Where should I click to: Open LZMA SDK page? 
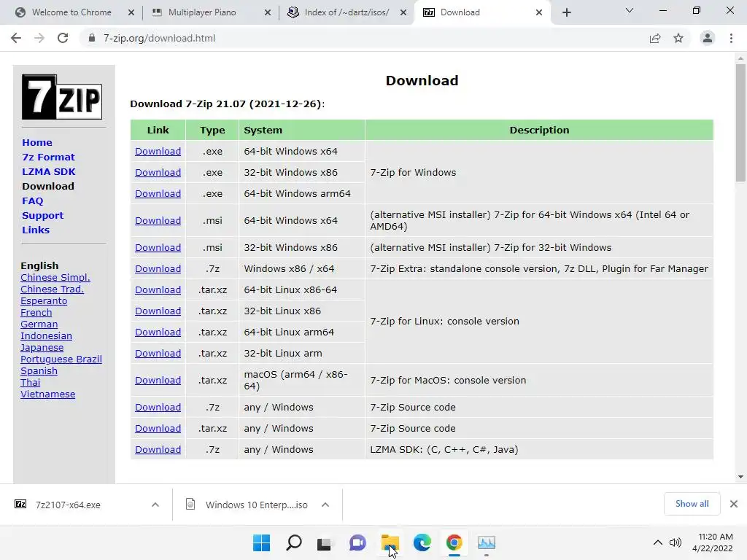[49, 171]
